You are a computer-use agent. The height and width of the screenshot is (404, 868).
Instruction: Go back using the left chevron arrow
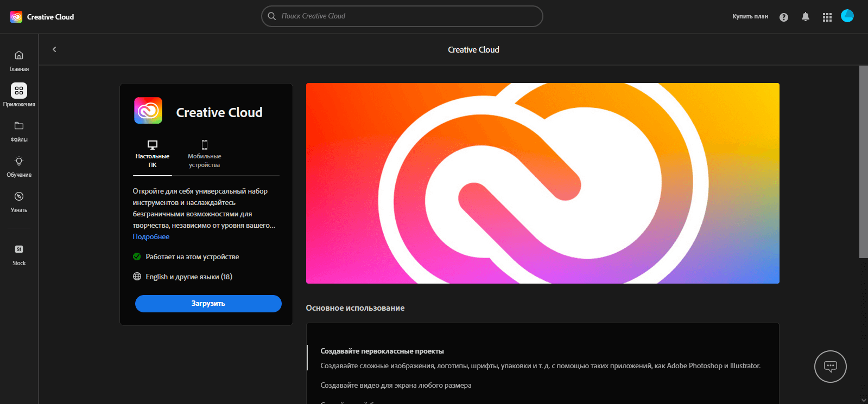(54, 49)
